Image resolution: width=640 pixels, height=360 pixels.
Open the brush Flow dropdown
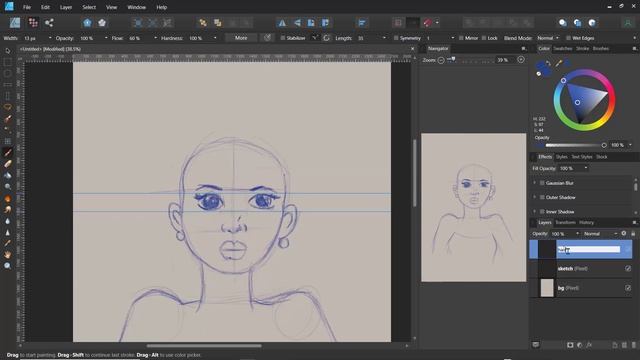coord(155,38)
